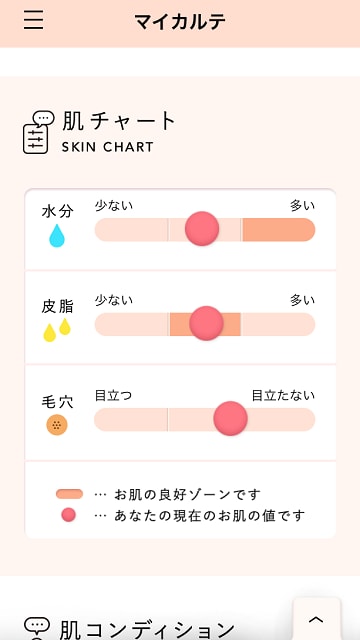Click the moisture slider red knob
Viewport: 360px width, 640px height.
[x=202, y=229]
